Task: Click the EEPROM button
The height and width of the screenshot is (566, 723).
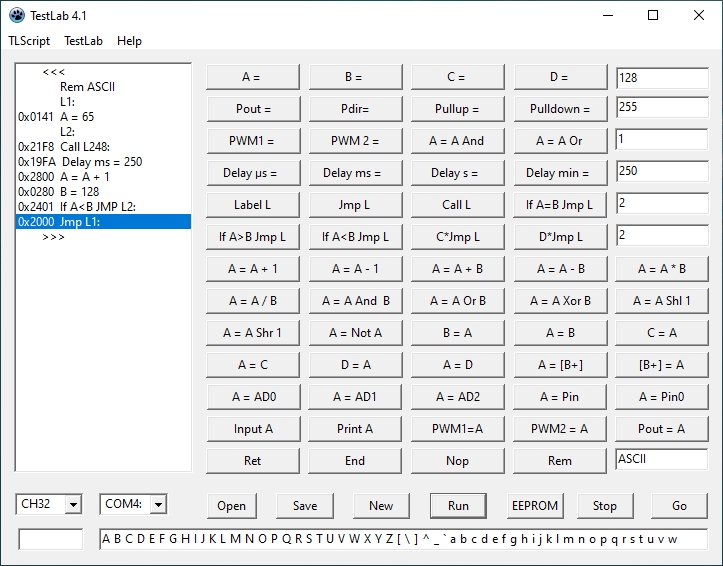Action: tap(534, 505)
